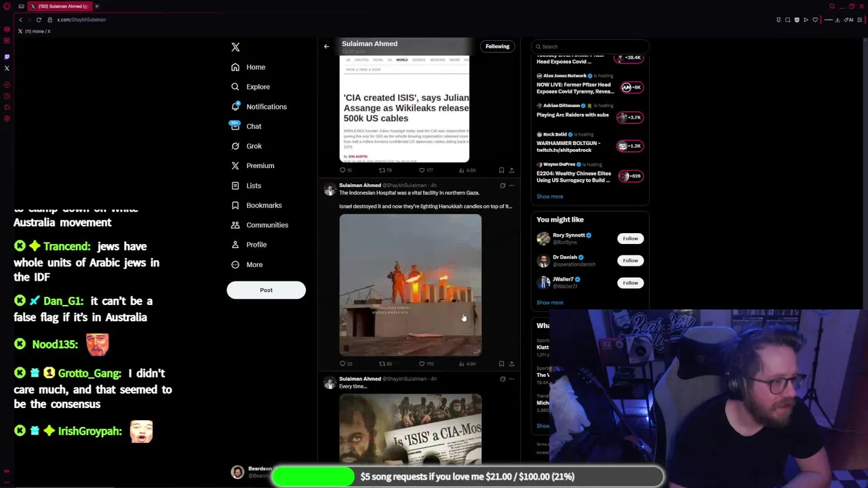Open browser easy setup menu
The height and width of the screenshot is (488, 868).
[x=861, y=20]
